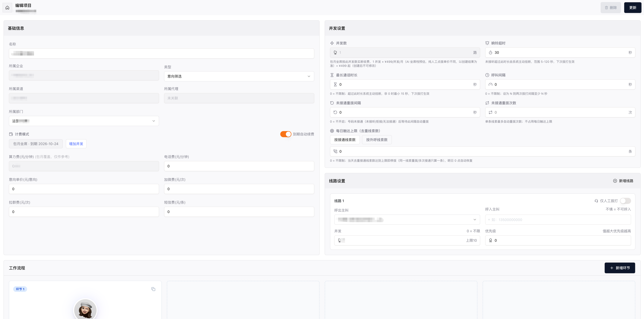Copy 环节 1 using the duplicate icon
This screenshot has height=319, width=644.
pyautogui.click(x=153, y=289)
